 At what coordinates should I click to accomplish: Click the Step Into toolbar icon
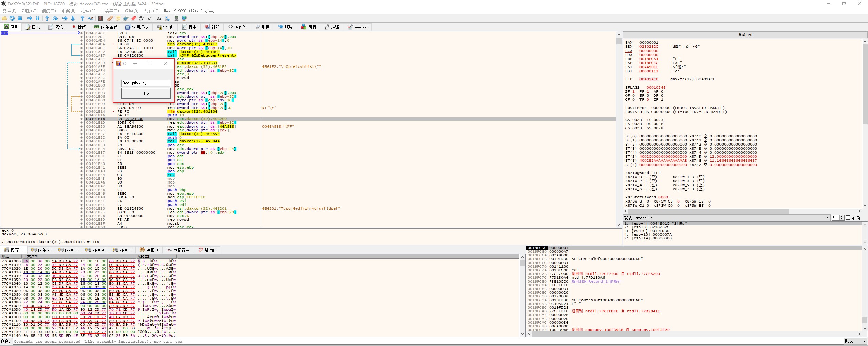click(47, 18)
